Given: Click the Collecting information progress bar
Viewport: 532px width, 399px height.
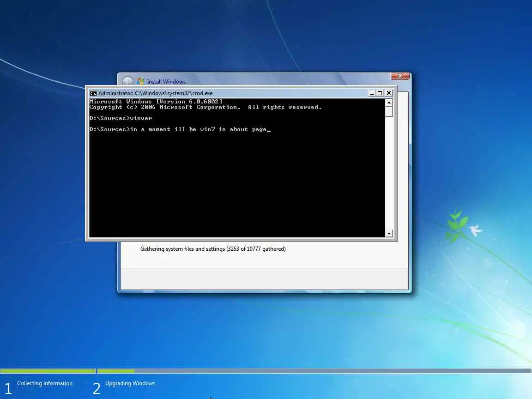Looking at the screenshot, I should pos(48,371).
